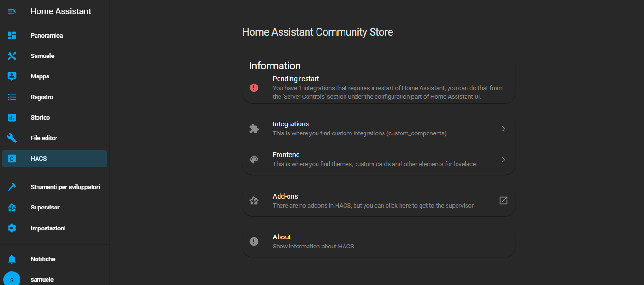Select the Registro list icon

coord(12,97)
